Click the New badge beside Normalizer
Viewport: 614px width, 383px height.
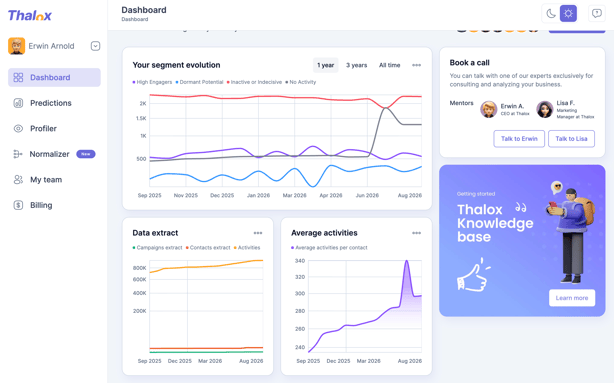coord(86,154)
